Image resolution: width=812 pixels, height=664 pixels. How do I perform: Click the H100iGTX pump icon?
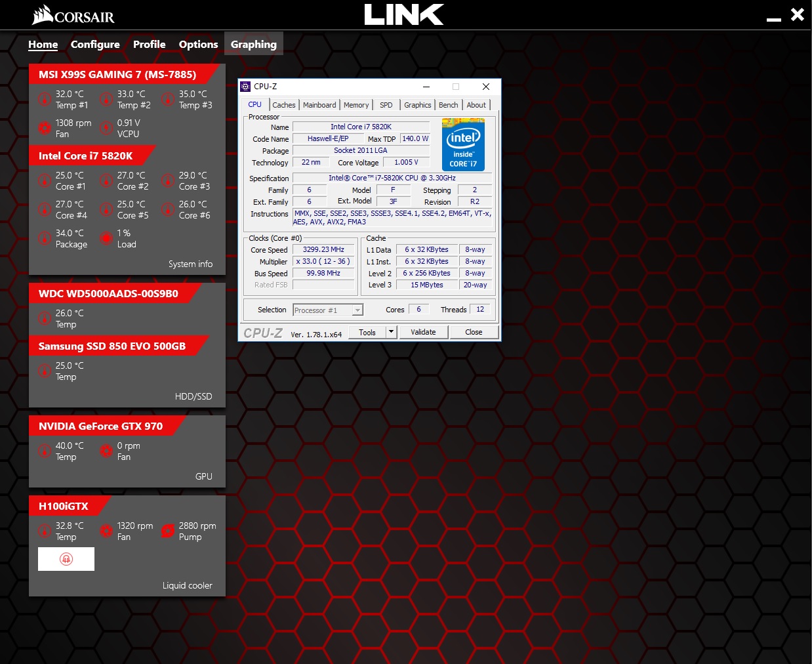(x=168, y=531)
